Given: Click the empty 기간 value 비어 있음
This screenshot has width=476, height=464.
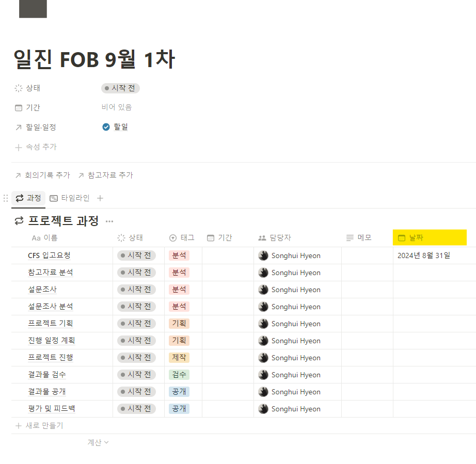Looking at the screenshot, I should pos(117,107).
